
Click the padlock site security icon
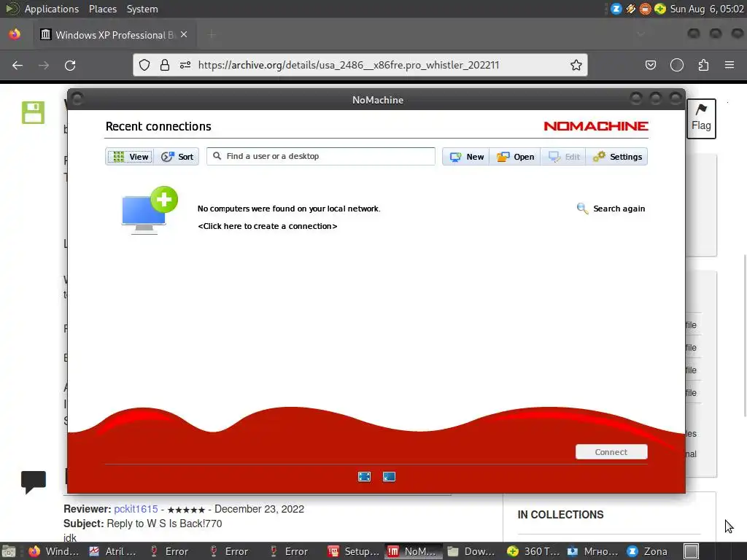click(165, 65)
